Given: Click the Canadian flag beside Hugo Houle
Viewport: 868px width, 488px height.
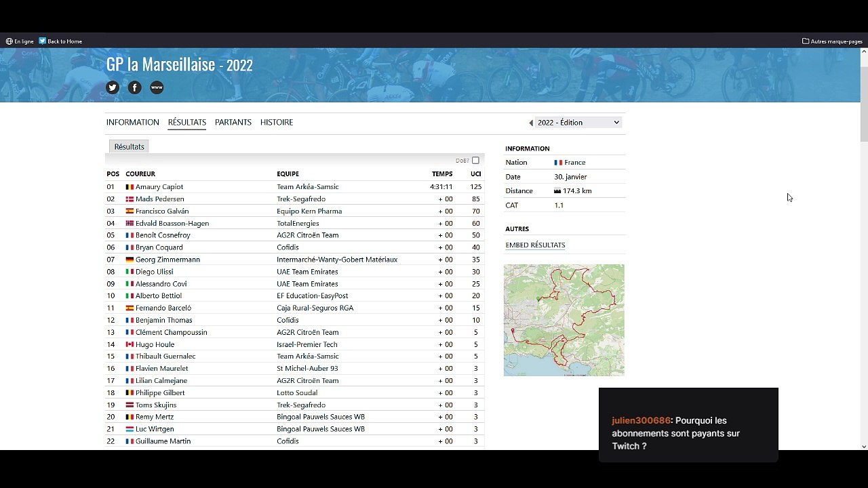Looking at the screenshot, I should pos(130,344).
